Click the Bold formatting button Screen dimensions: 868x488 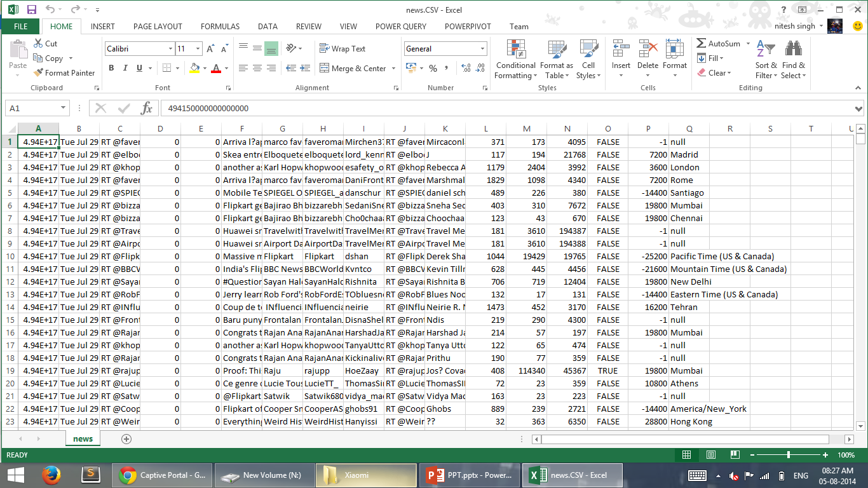pos(111,69)
